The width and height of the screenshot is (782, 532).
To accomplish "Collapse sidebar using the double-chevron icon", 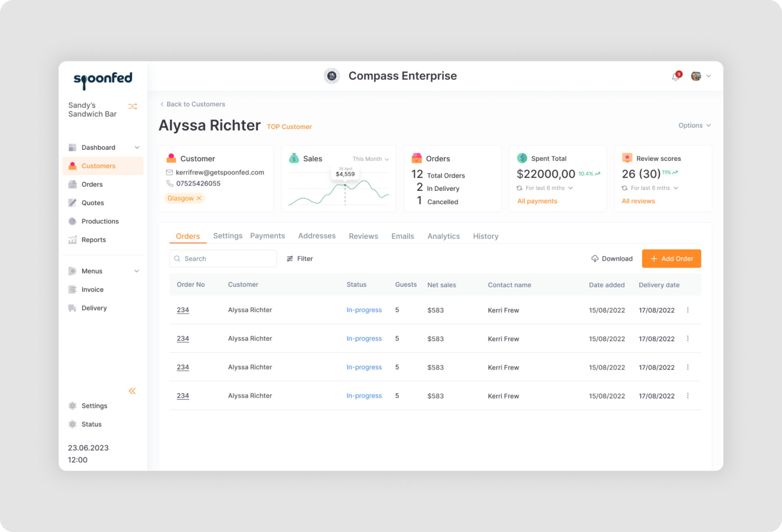I will (x=132, y=391).
